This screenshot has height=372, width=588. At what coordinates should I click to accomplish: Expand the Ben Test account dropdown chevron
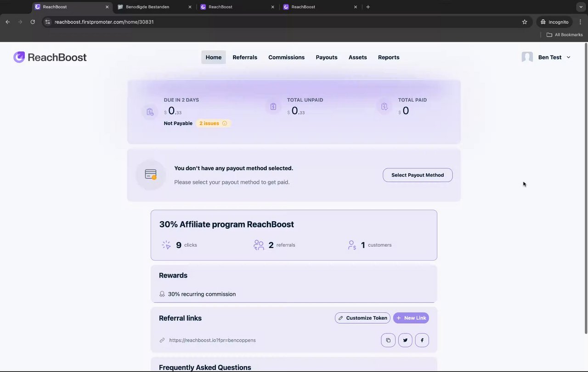pyautogui.click(x=568, y=57)
